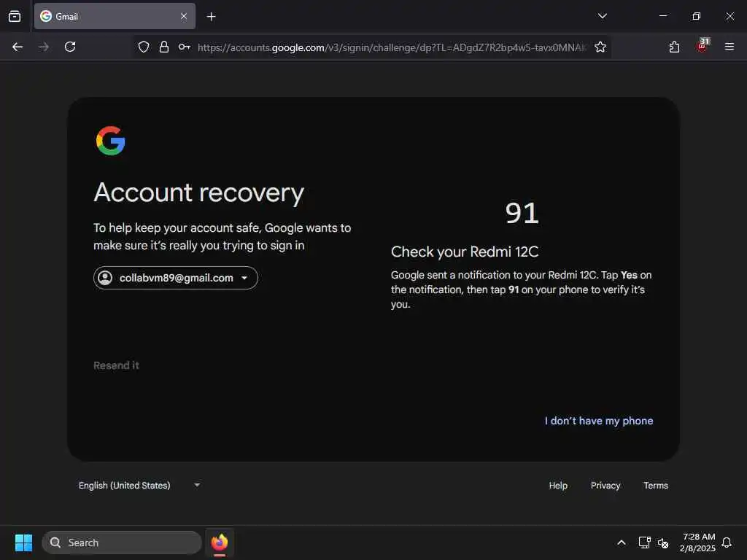Open the extension with 31 badge
This screenshot has width=747, height=560.
pos(703,45)
